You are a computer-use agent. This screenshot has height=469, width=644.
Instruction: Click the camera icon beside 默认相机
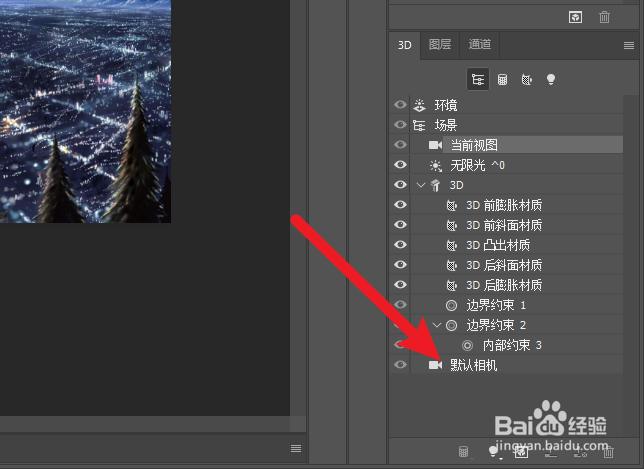(x=435, y=365)
